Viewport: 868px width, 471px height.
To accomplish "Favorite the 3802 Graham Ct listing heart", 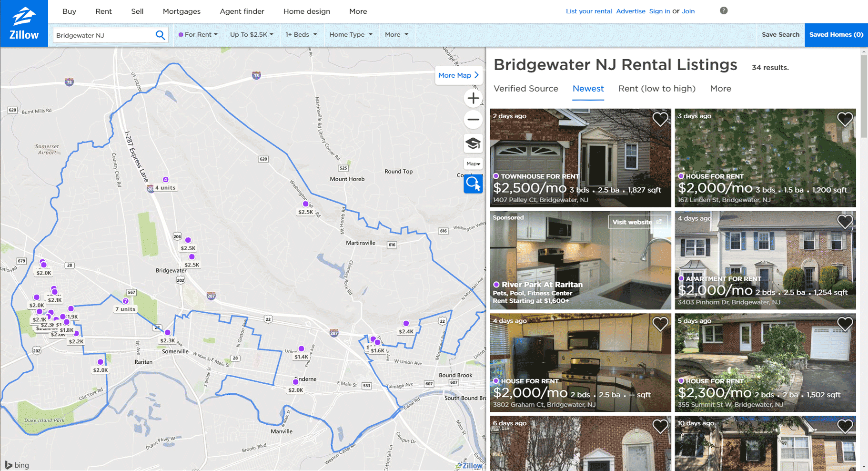I will pos(660,324).
